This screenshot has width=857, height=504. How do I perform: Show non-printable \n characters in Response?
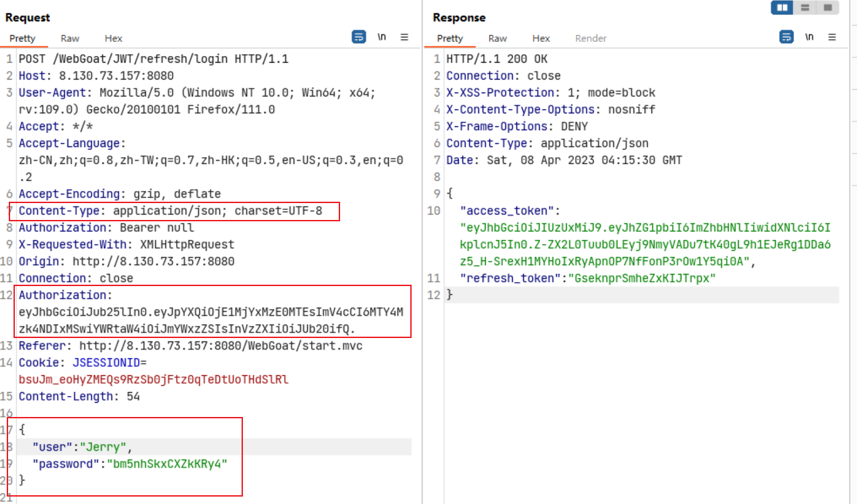pos(809,37)
